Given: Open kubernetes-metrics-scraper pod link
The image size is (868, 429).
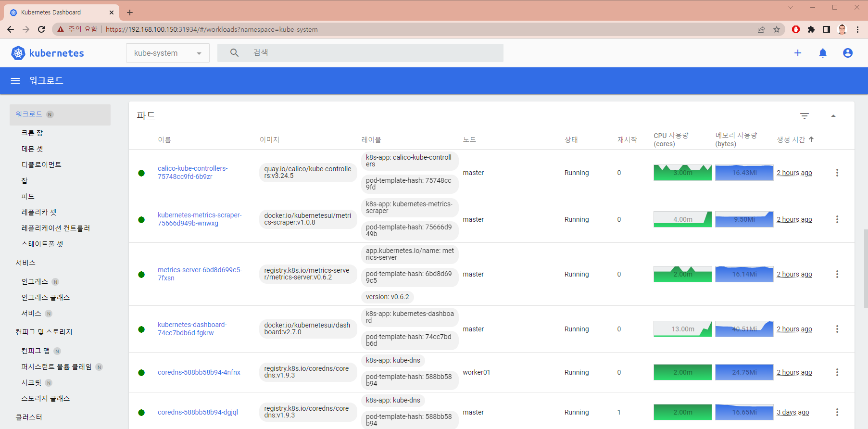Looking at the screenshot, I should (x=200, y=219).
